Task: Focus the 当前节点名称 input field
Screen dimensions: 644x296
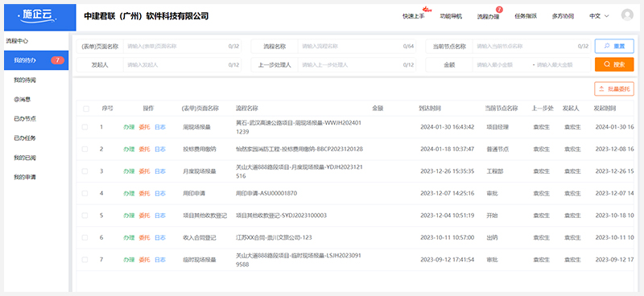Action: tap(531, 47)
